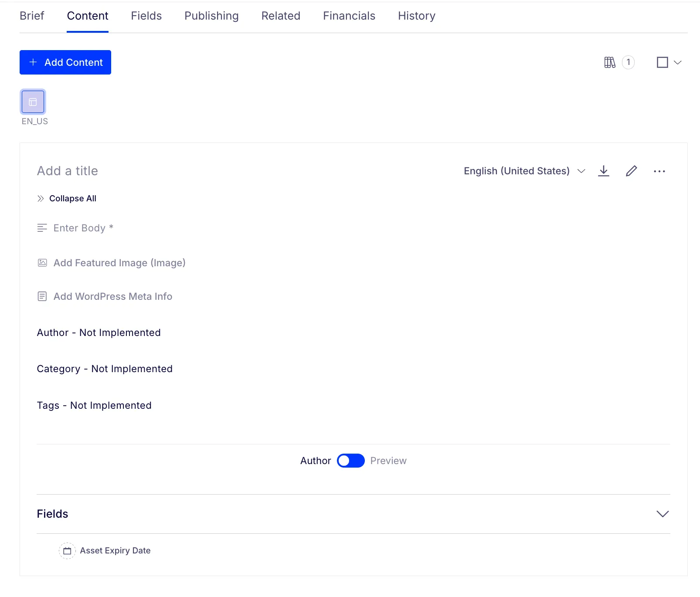This screenshot has width=700, height=597.
Task: Collapse the Fields section chevron
Action: [x=663, y=514]
